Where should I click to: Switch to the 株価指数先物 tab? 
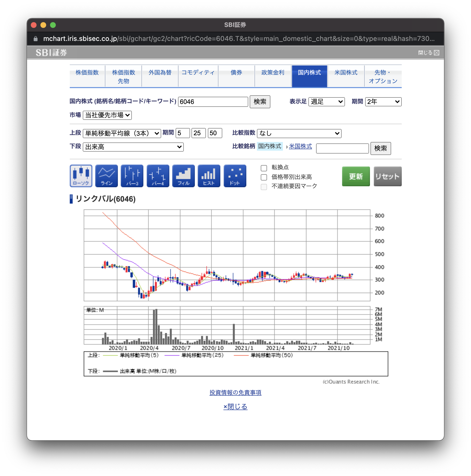(123, 77)
